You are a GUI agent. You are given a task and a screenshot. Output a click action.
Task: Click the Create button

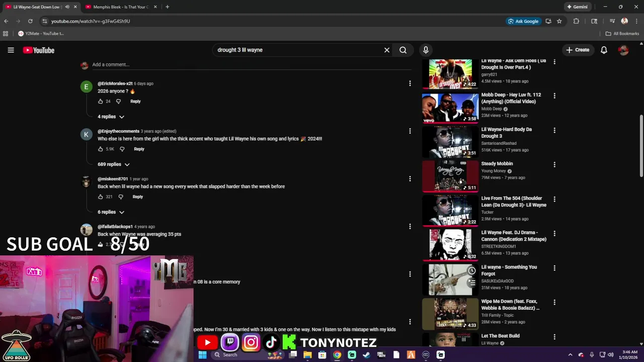pyautogui.click(x=578, y=50)
